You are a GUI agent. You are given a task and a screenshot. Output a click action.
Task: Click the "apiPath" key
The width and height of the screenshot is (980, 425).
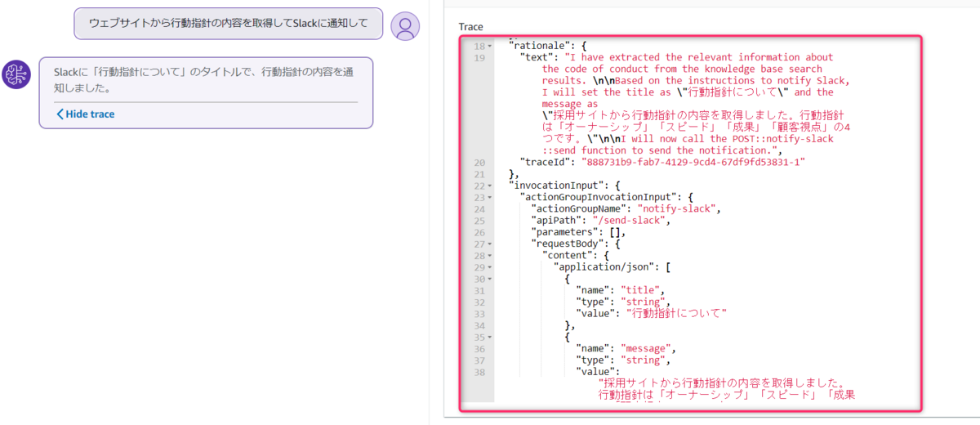point(559,221)
